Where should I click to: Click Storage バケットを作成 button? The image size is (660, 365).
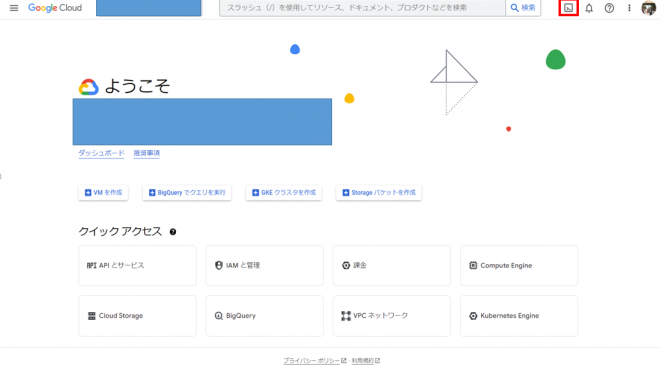click(379, 193)
